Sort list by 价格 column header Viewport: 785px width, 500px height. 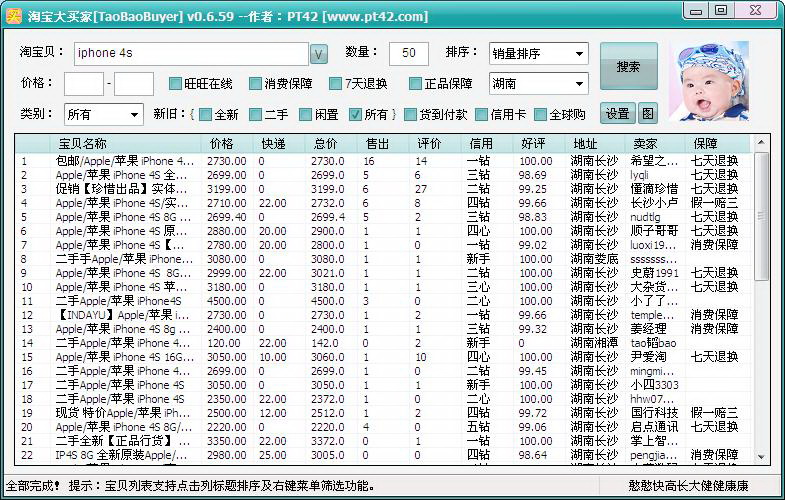222,144
